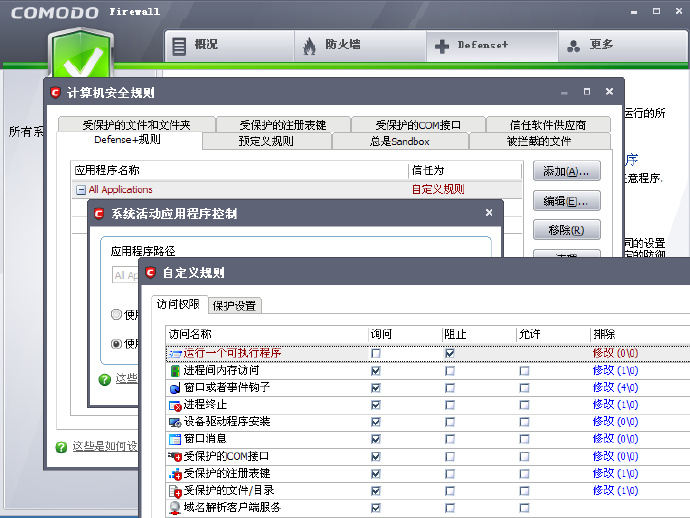Select 受保护的文件和文件夹 tab
Image resolution: width=690 pixels, height=518 pixels.
pos(136,125)
